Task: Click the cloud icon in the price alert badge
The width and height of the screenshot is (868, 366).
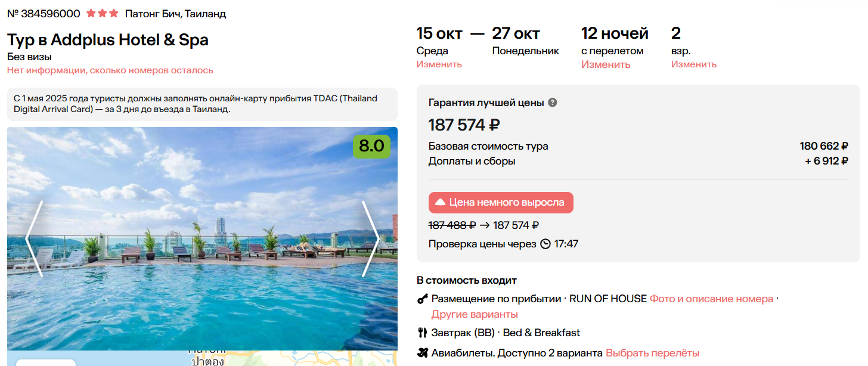Action: coord(441,203)
